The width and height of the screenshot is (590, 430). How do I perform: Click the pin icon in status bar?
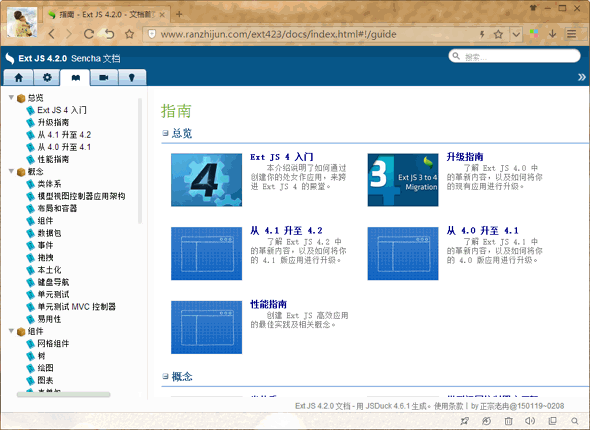[465, 421]
